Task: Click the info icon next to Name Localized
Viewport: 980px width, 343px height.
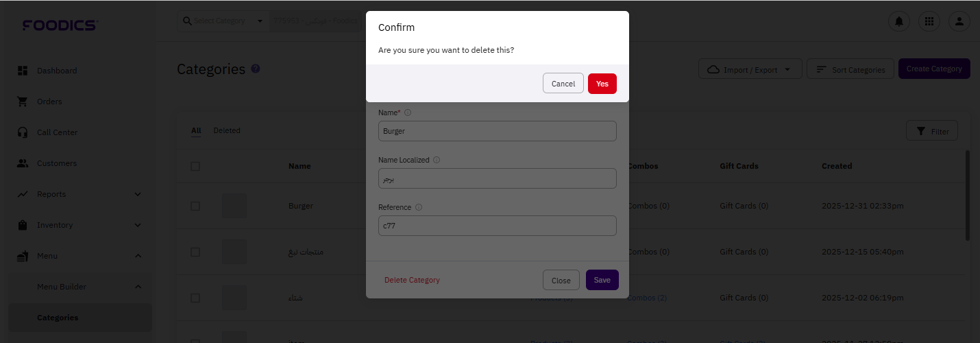Action: point(437,160)
